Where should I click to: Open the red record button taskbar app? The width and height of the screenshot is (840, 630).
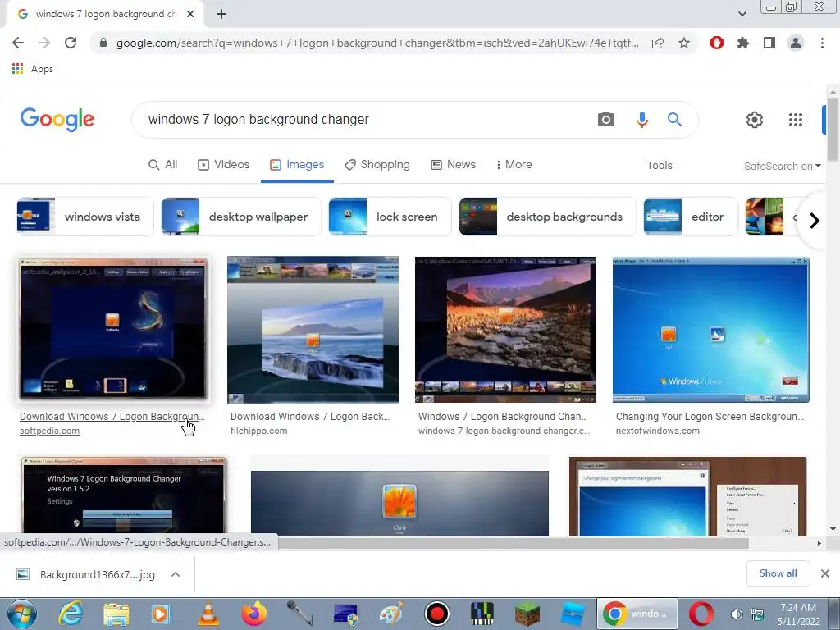437,614
